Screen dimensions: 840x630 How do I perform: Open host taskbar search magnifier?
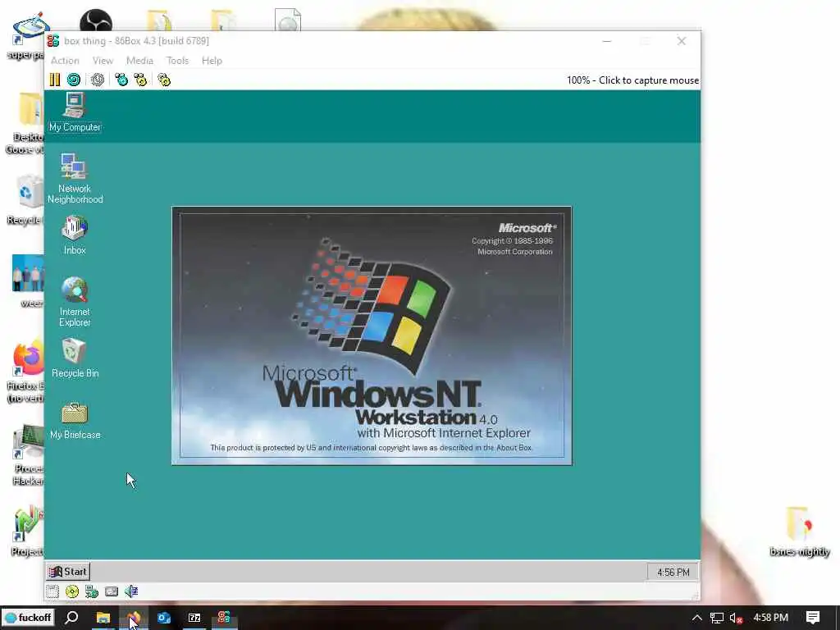pyautogui.click(x=72, y=617)
